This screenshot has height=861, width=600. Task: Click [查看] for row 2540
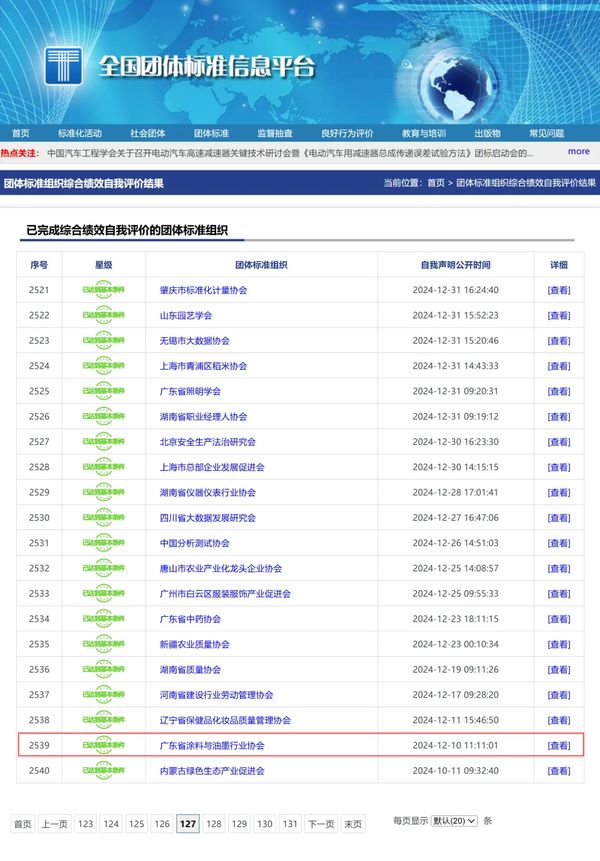pos(559,770)
